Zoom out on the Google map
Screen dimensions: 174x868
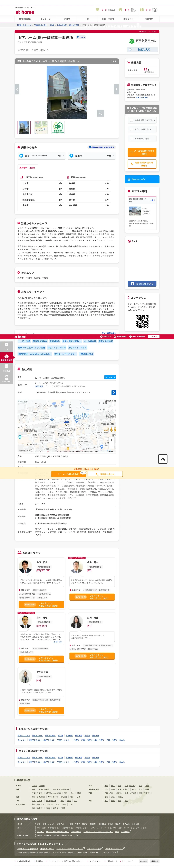(x=111, y=446)
